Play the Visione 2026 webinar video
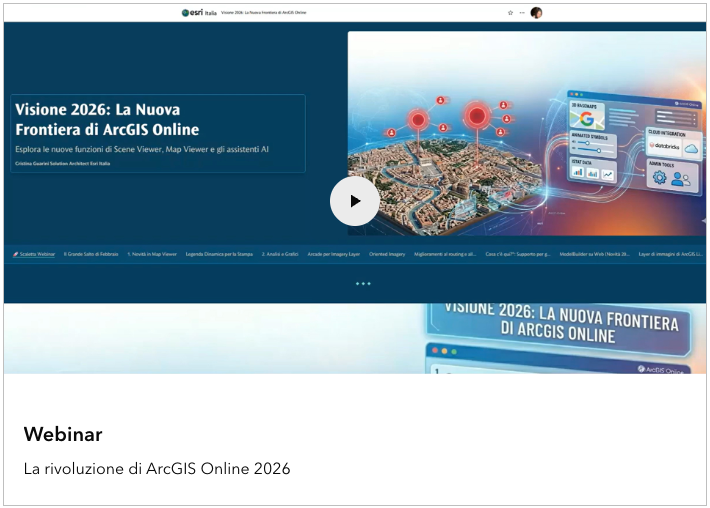 (x=355, y=201)
